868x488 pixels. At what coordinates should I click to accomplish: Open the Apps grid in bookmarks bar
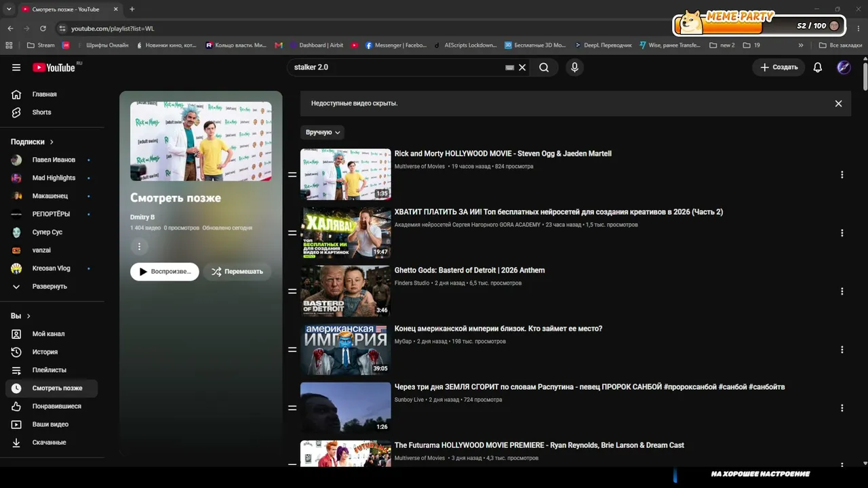9,45
